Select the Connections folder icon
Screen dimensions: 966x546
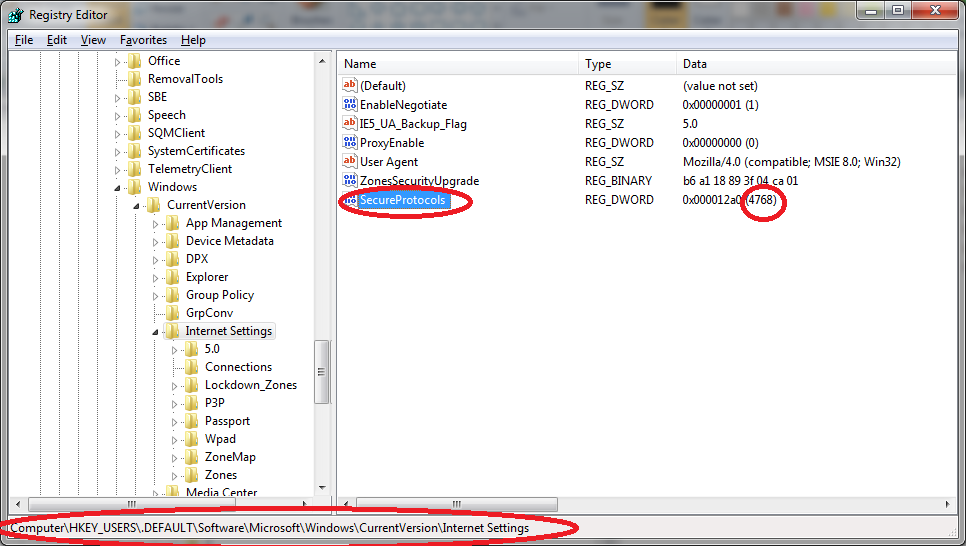tap(192, 367)
